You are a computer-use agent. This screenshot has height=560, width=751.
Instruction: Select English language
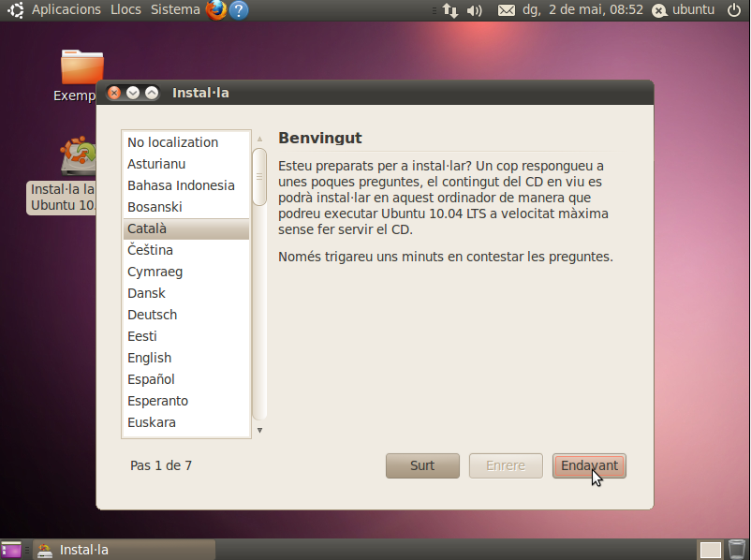point(186,358)
